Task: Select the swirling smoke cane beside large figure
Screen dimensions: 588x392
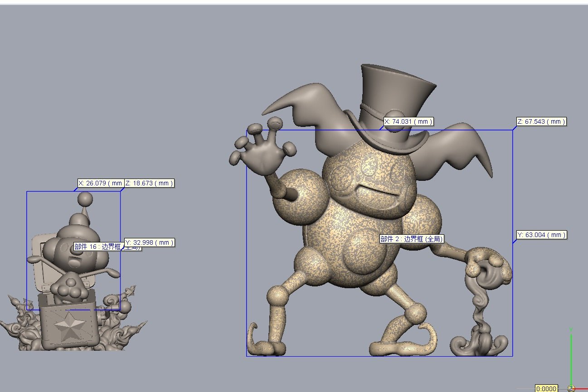Action: [x=481, y=308]
